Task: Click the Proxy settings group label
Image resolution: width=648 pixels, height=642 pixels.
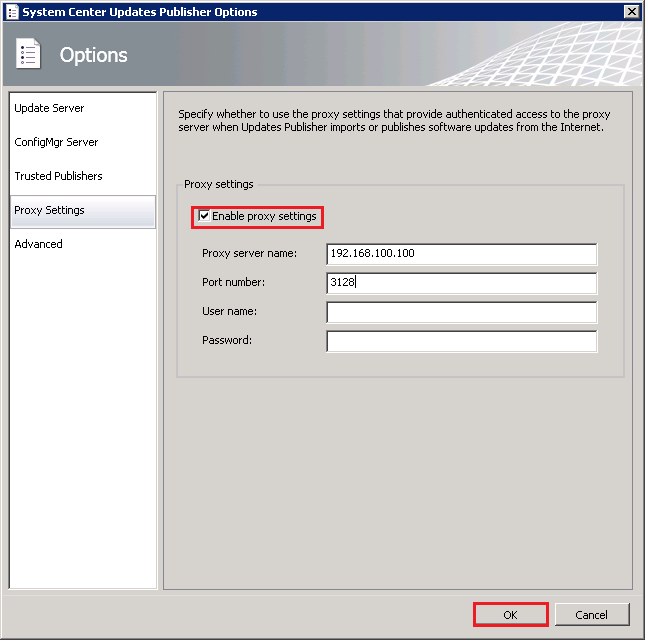Action: click(x=219, y=185)
